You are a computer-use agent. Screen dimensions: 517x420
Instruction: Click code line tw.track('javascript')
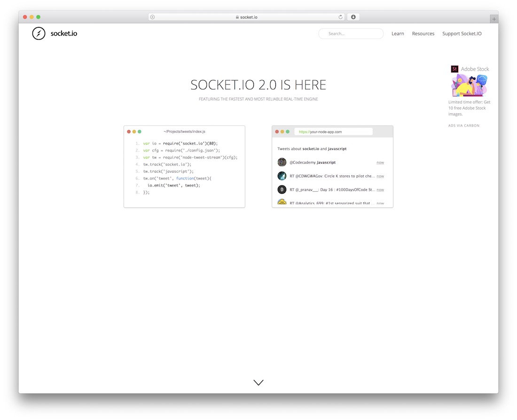(x=168, y=171)
